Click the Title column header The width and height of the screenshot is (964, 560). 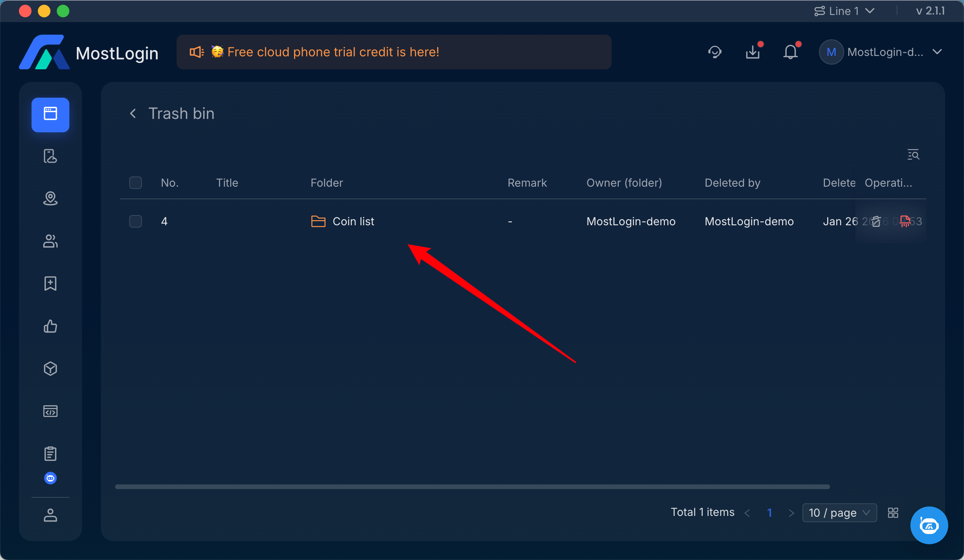tap(227, 183)
